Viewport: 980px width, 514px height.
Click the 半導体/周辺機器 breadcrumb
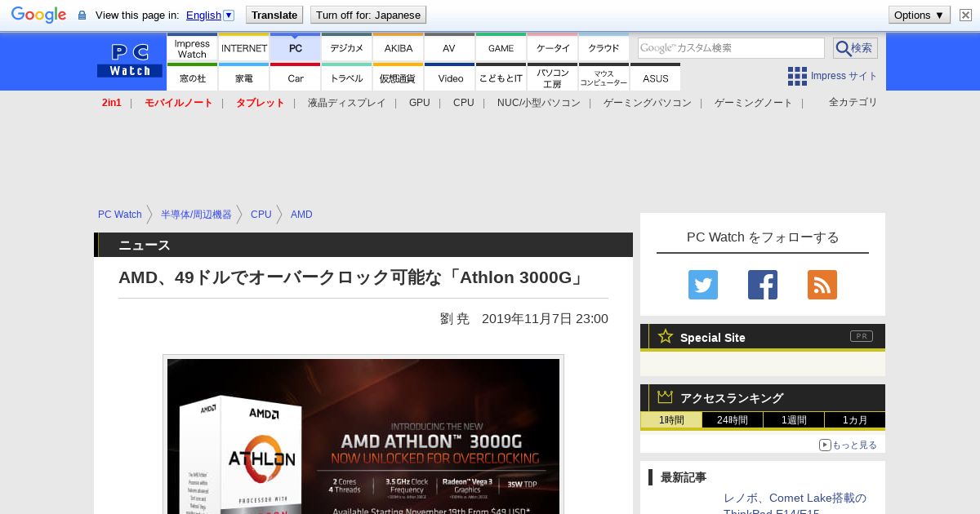196,215
